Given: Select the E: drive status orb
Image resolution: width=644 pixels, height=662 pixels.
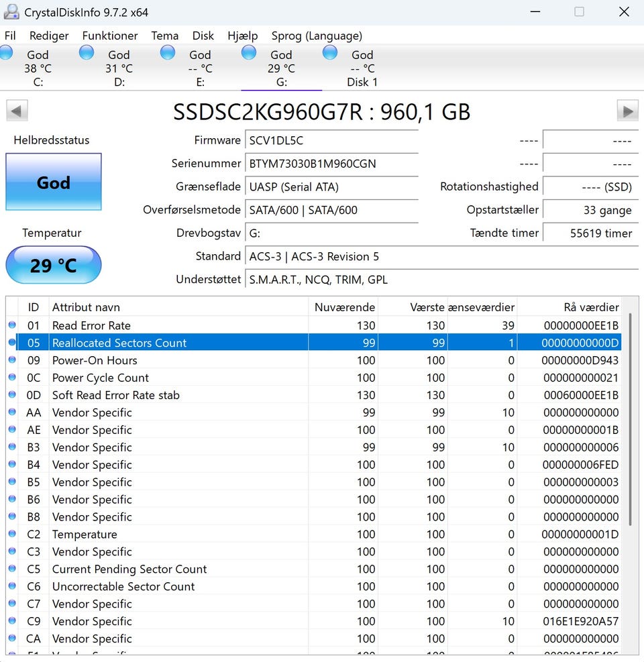Looking at the screenshot, I should pyautogui.click(x=168, y=52).
